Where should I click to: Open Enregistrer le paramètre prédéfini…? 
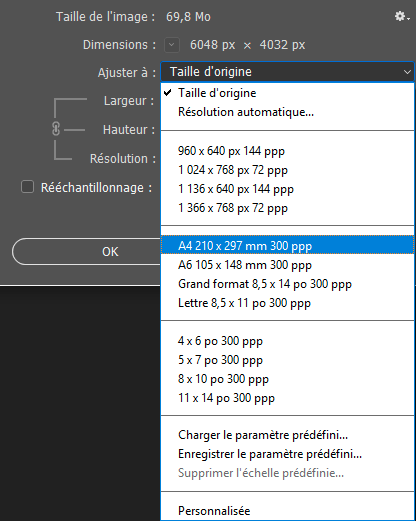tap(288, 454)
